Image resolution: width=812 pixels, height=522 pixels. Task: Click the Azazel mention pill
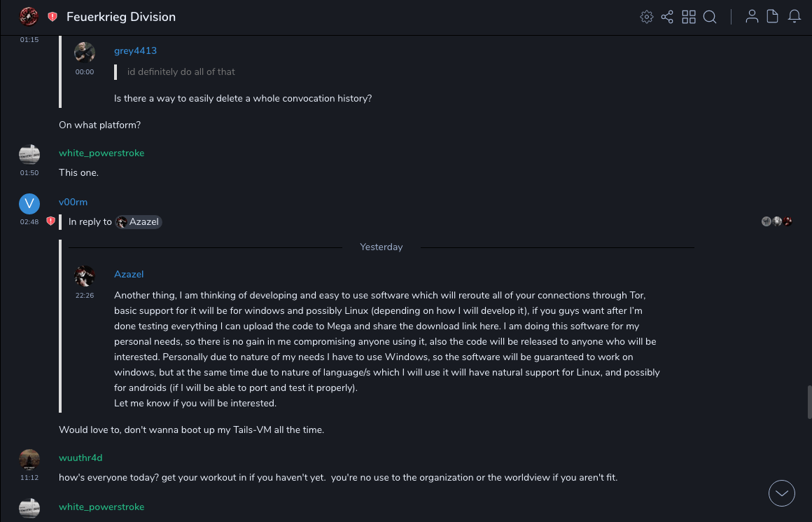tap(139, 222)
